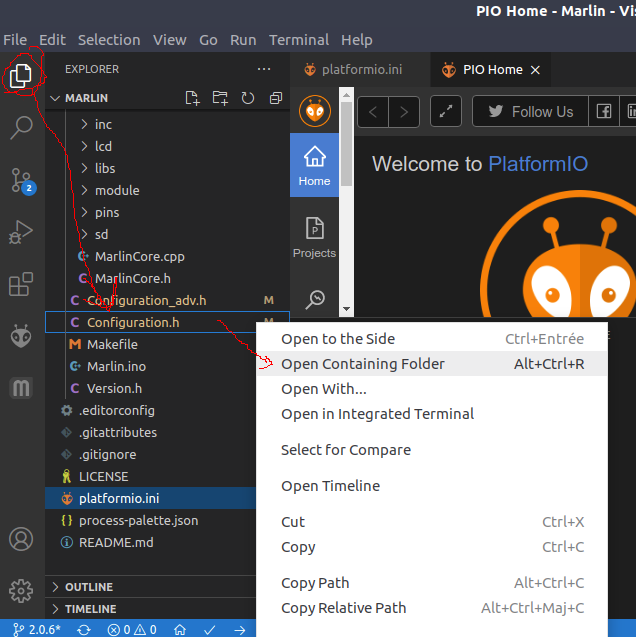This screenshot has height=637, width=636.
Task: Open Projects in PIO Home sidebar
Action: [314, 237]
